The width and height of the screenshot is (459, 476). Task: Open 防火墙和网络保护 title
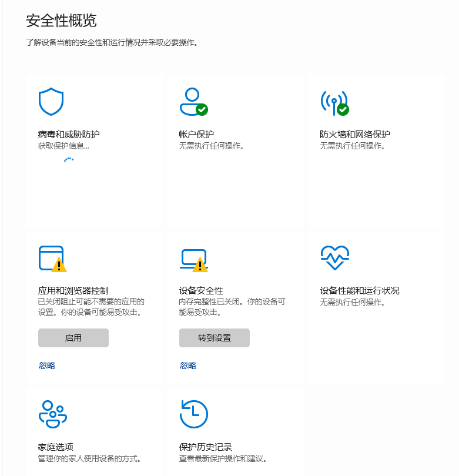point(355,134)
